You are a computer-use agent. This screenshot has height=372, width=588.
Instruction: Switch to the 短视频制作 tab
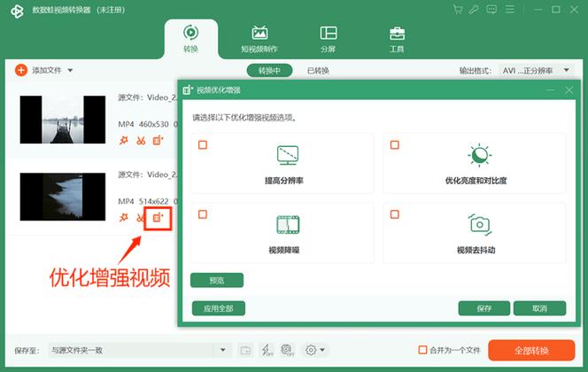click(259, 38)
